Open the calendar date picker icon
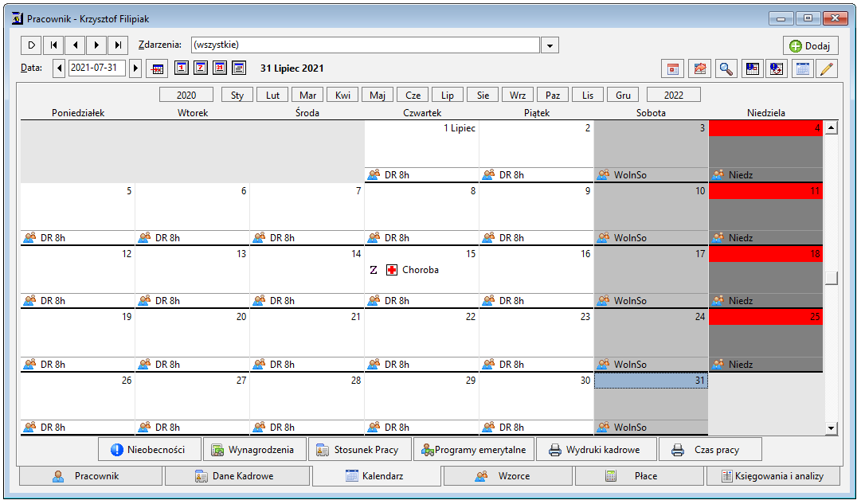861x504 pixels. pos(157,68)
